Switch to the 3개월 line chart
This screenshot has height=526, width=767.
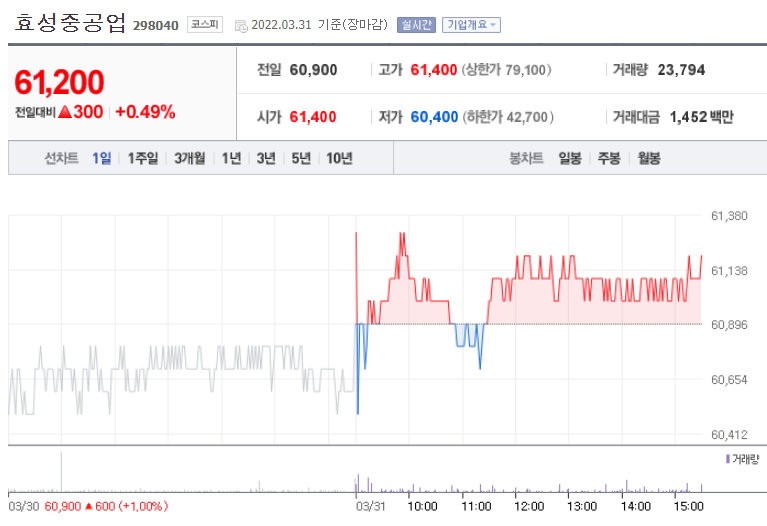point(189,158)
